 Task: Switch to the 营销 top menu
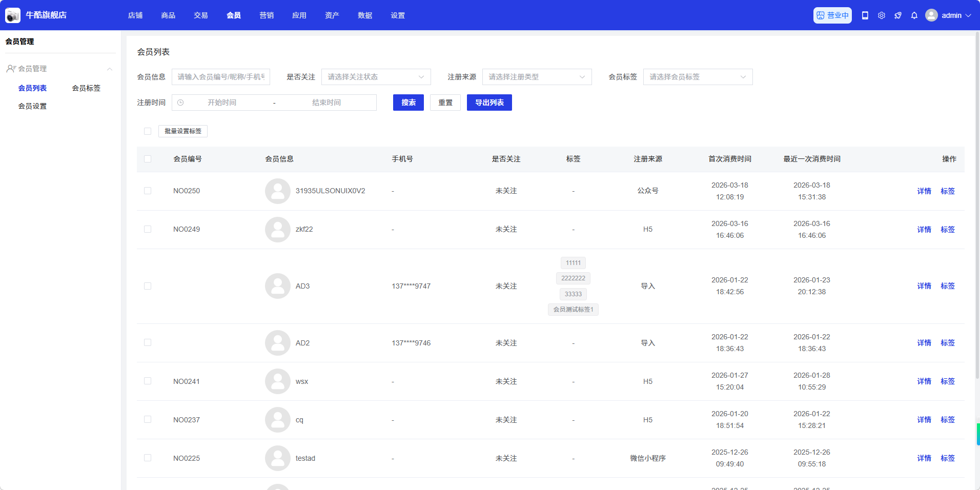tap(267, 15)
